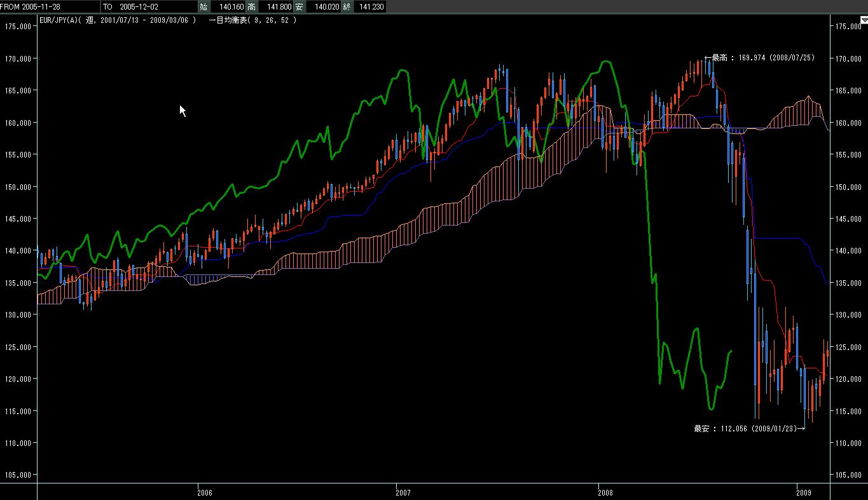Click 150.000 on the left price axis
The height and width of the screenshot is (500, 868).
click(x=17, y=187)
